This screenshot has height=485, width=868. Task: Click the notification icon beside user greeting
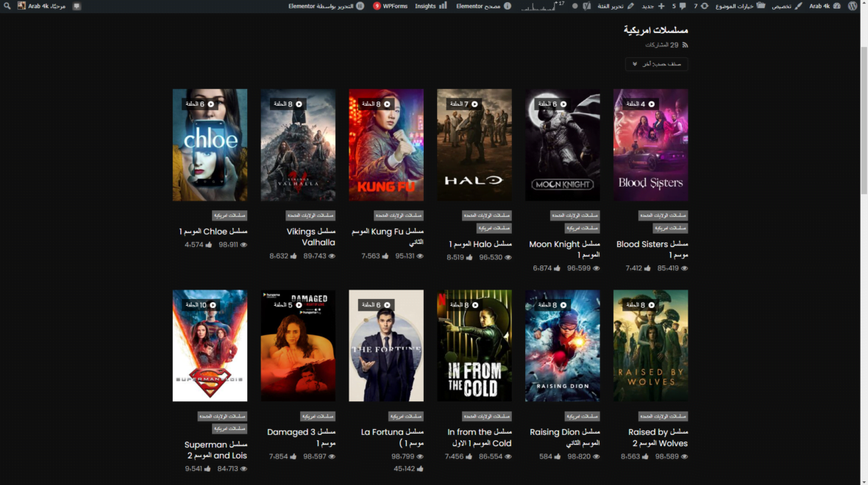click(x=77, y=6)
